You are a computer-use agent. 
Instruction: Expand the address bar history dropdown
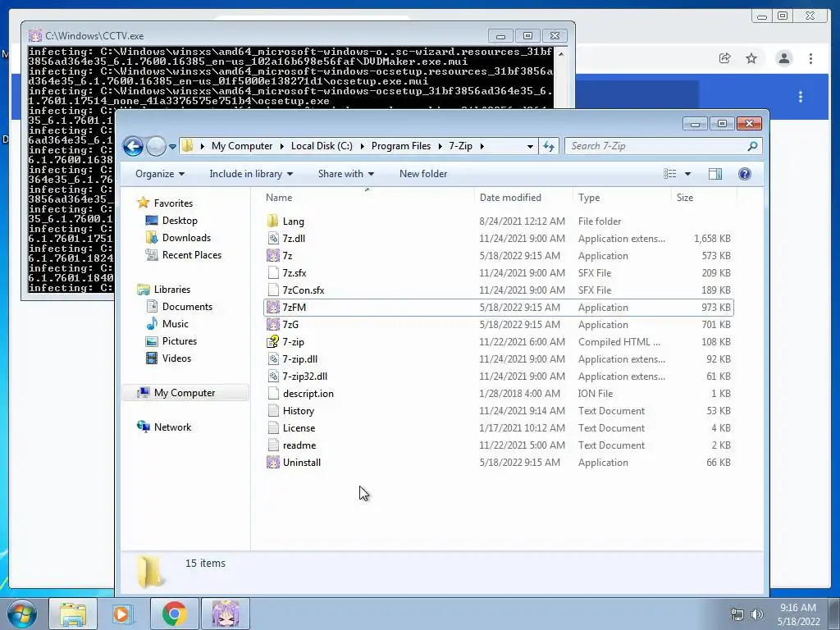(530, 146)
